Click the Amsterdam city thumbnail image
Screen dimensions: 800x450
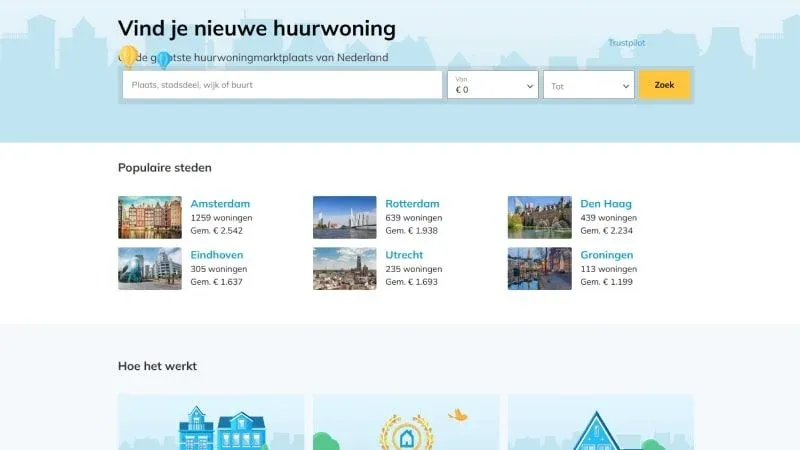(150, 217)
